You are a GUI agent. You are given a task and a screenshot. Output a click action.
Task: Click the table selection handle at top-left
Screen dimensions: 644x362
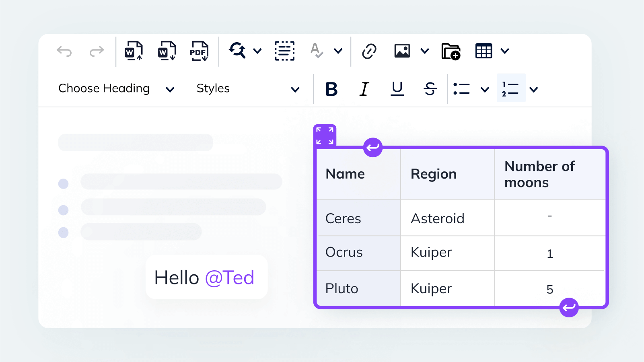click(x=325, y=136)
